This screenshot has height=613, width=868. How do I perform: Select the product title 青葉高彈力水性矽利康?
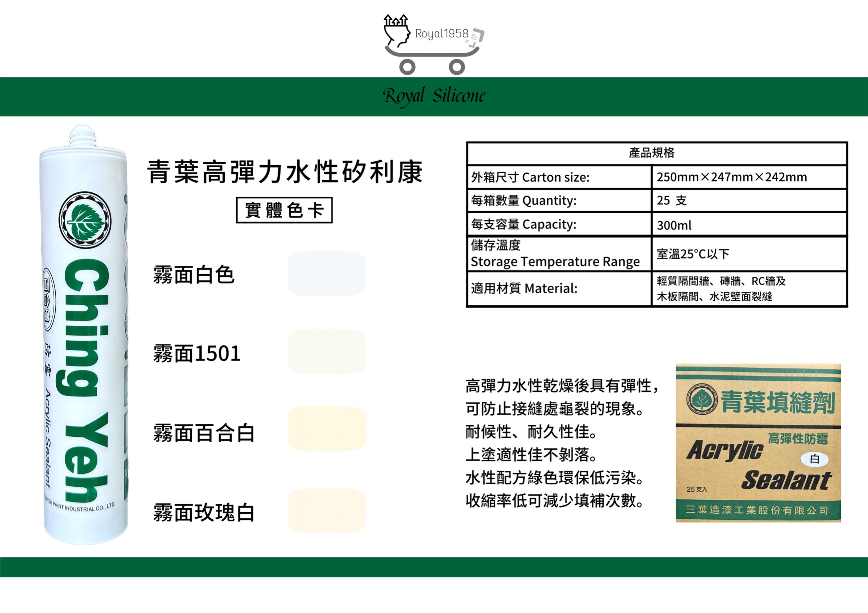point(285,172)
